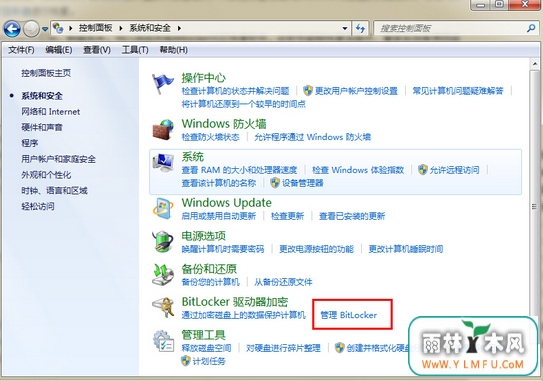Select 系统和安全 in the sidebar
The image size is (543, 381).
click(42, 96)
